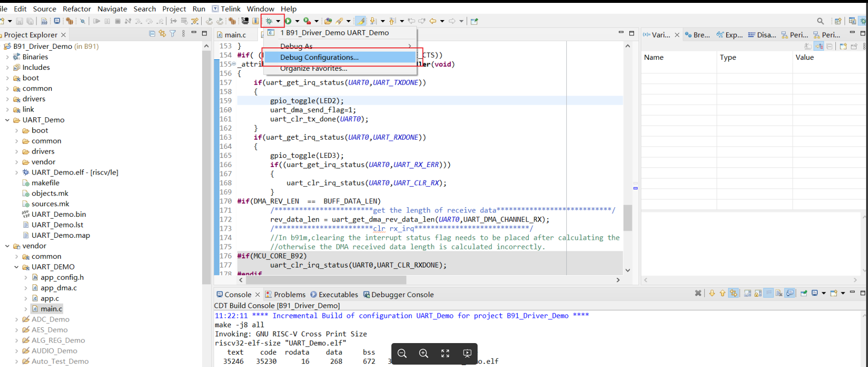Screen dimensions: 868x367
Task: Open the Run button dropdown arrow
Action: pos(297,21)
